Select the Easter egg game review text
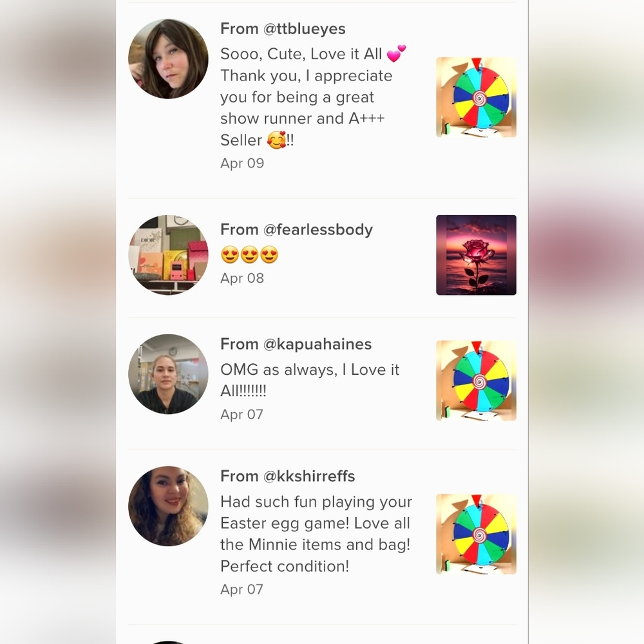The image size is (644, 644). point(316,534)
